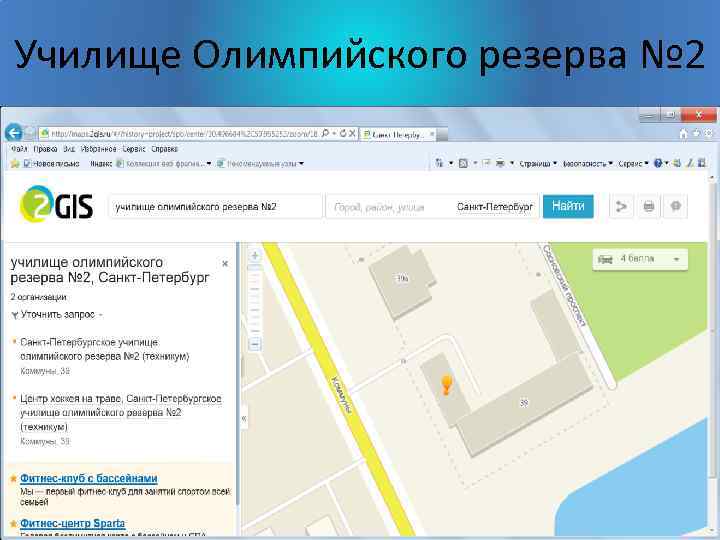Click building 39 on the map

click(x=523, y=403)
